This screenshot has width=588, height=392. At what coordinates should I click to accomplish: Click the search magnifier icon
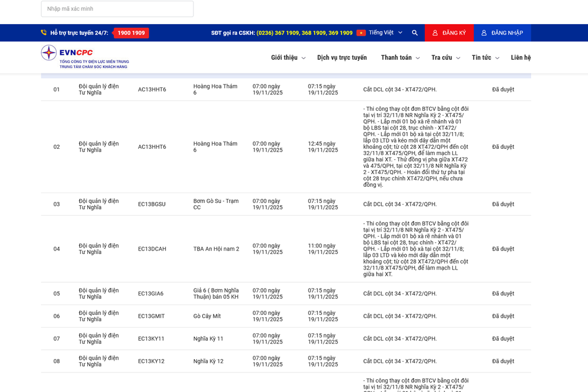[415, 33]
